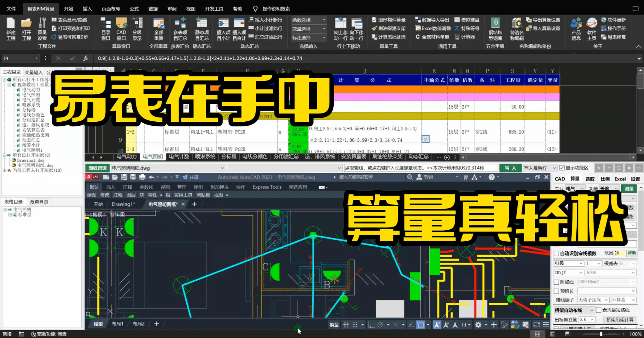Viewport: 644px width, 338px height.
Task: Open 写入最后行 (write to last row) dropdown
Action: [x=540, y=168]
